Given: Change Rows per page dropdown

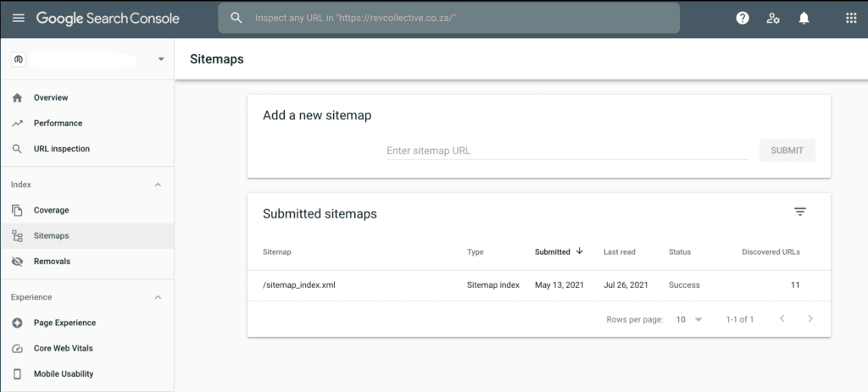Looking at the screenshot, I should click(688, 319).
